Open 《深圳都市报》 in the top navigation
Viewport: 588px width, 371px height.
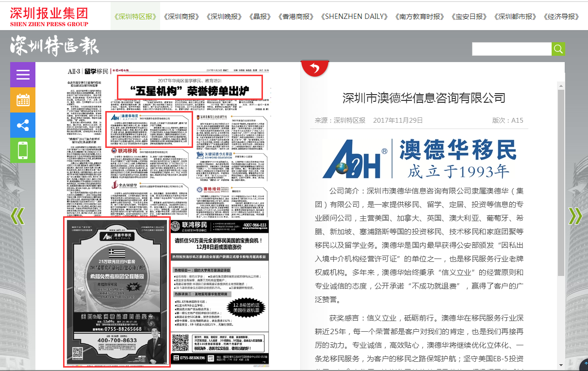click(x=515, y=16)
